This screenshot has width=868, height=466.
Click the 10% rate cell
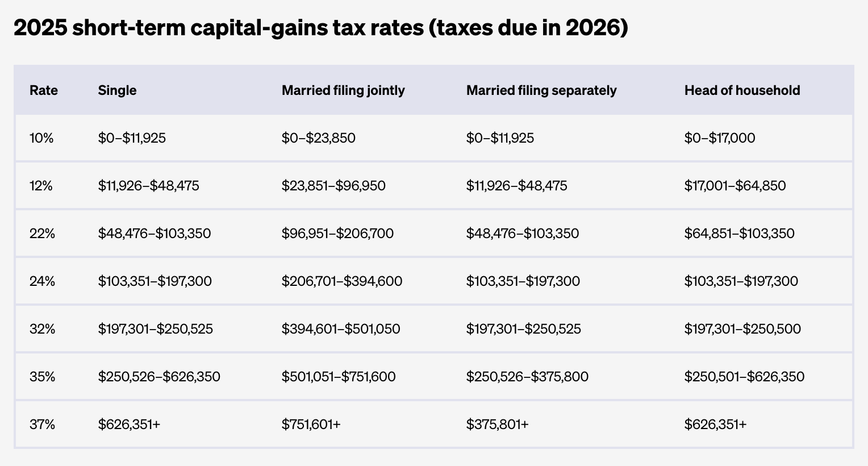click(x=41, y=138)
